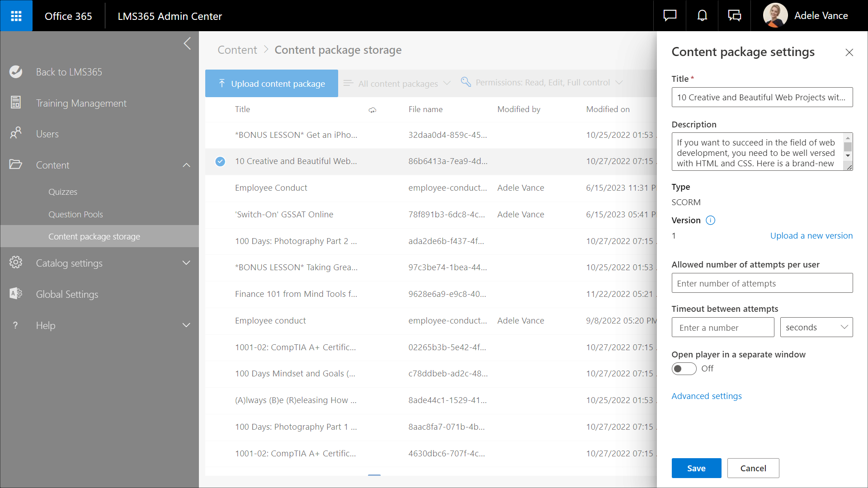Open the seconds time unit dropdown
This screenshot has height=488, width=868.
(x=816, y=327)
